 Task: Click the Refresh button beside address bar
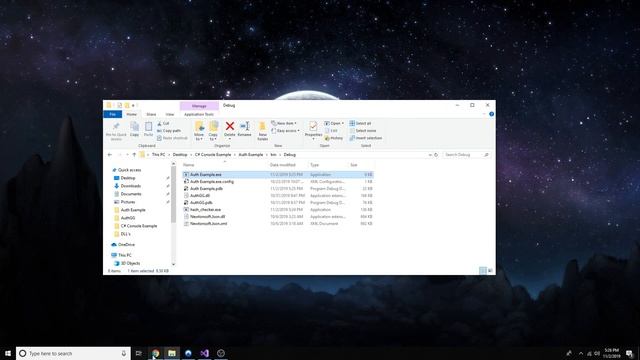pos(436,155)
